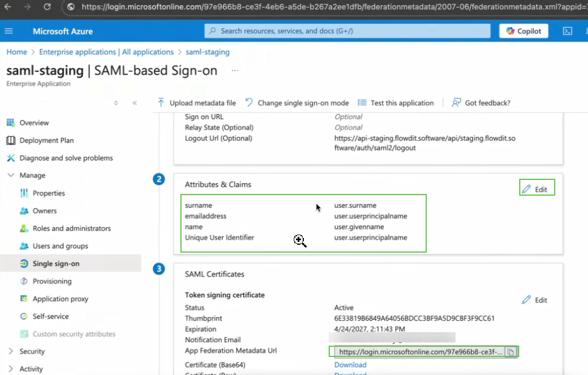The width and height of the screenshot is (588, 375).
Task: Click the Copilot button
Action: pos(524,31)
